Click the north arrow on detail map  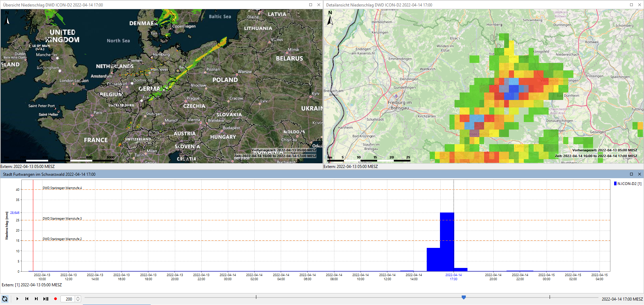(x=330, y=19)
